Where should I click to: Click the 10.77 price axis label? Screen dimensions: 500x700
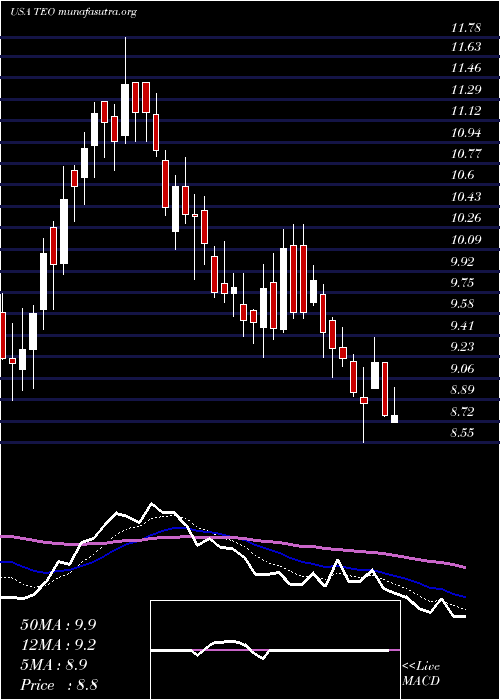tap(466, 154)
